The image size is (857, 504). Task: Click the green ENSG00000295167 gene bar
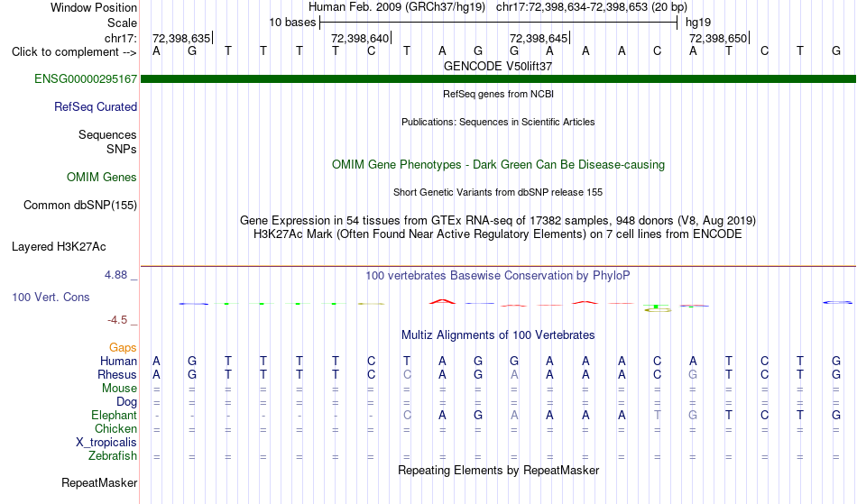click(498, 79)
